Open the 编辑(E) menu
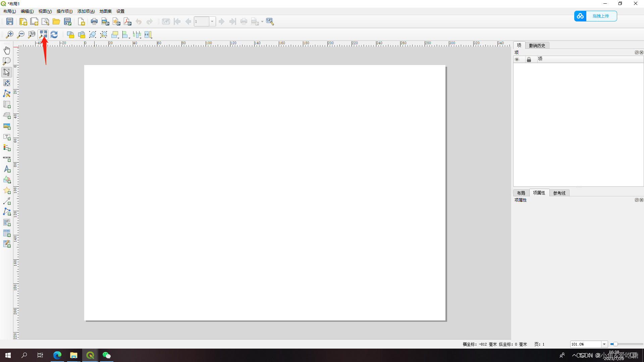The width and height of the screenshot is (644, 362). click(x=27, y=11)
